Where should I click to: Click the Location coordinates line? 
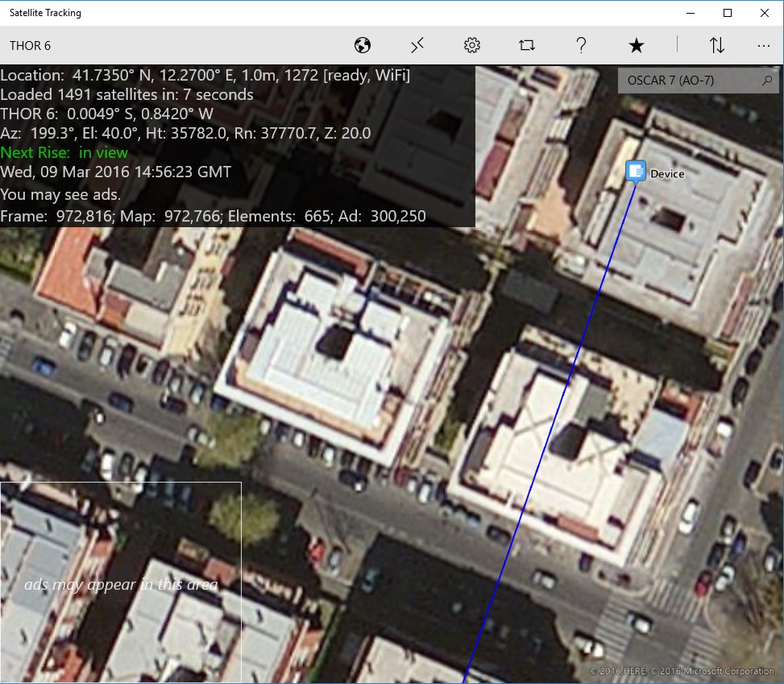click(205, 75)
